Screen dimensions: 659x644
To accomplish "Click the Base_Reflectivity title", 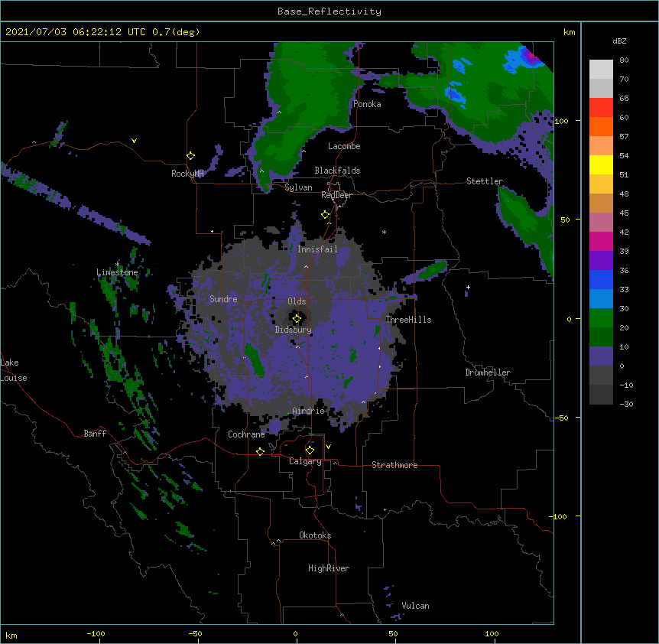I will [x=329, y=11].
